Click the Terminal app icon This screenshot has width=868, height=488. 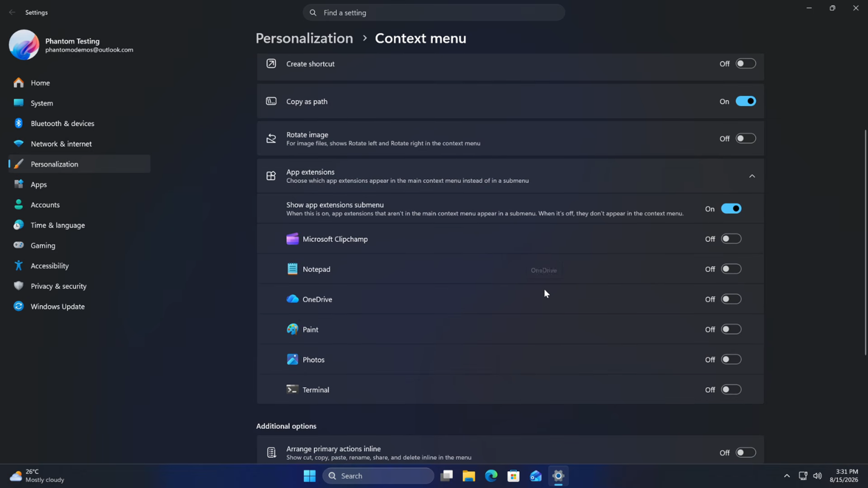292,390
